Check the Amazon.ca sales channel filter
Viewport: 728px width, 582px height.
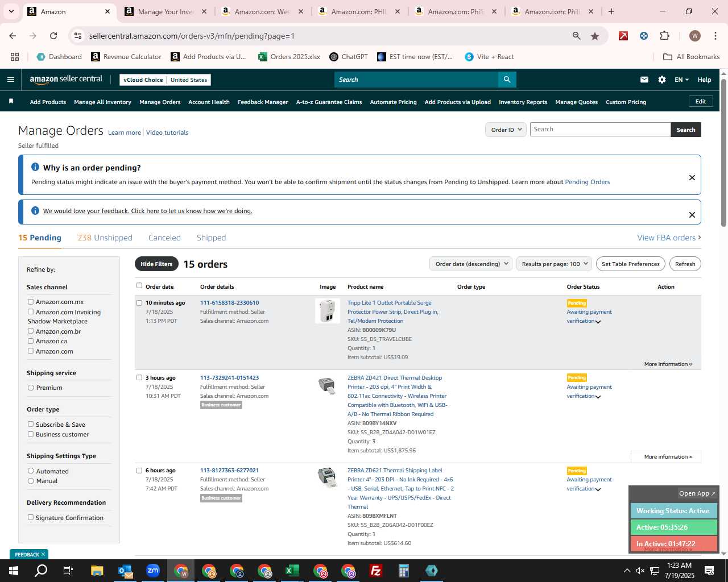click(x=31, y=341)
